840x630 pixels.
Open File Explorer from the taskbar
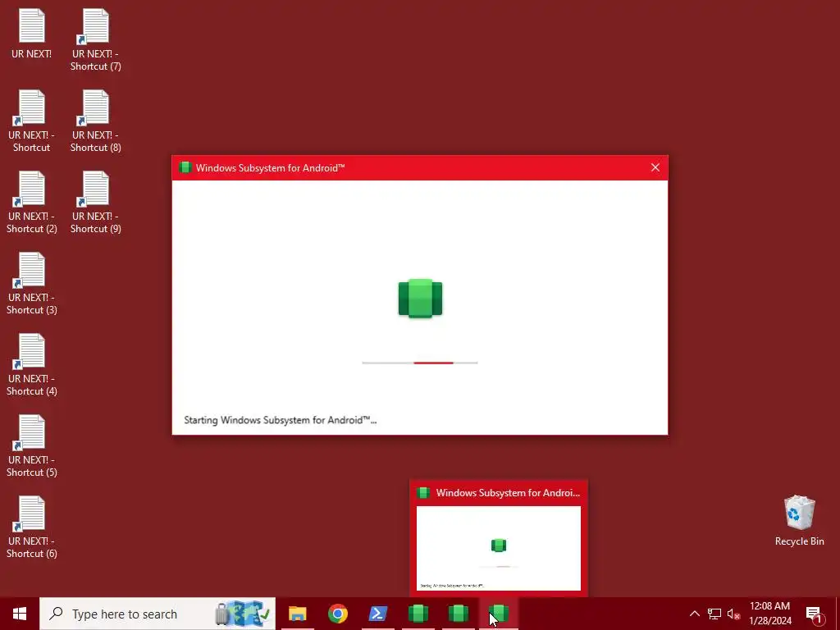pos(297,614)
